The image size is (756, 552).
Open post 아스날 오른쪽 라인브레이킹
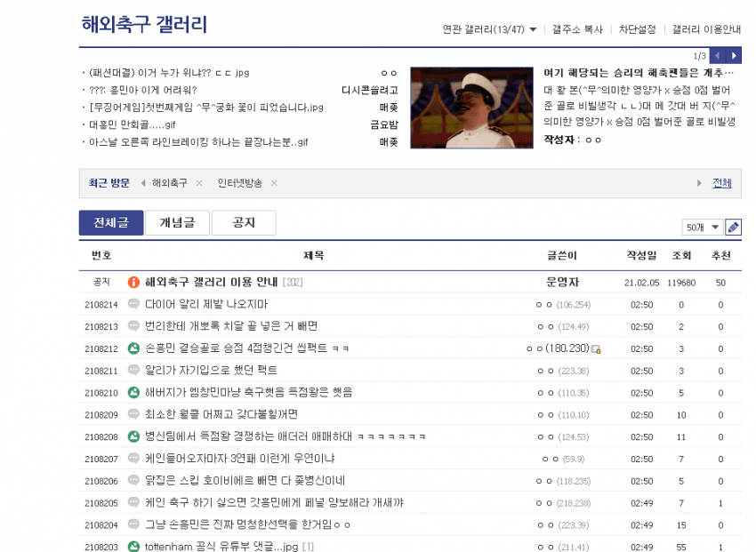(x=198, y=142)
